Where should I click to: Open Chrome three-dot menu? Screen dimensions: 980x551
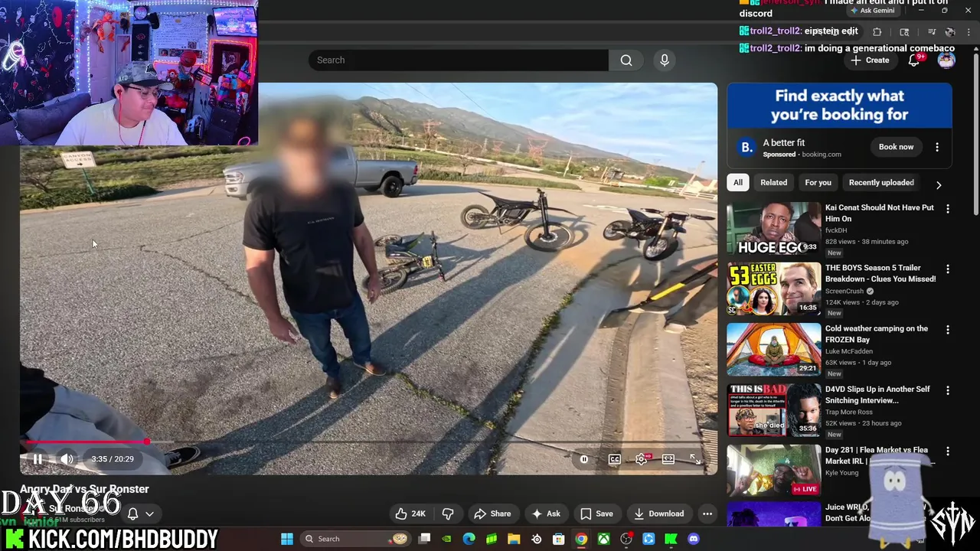969,32
